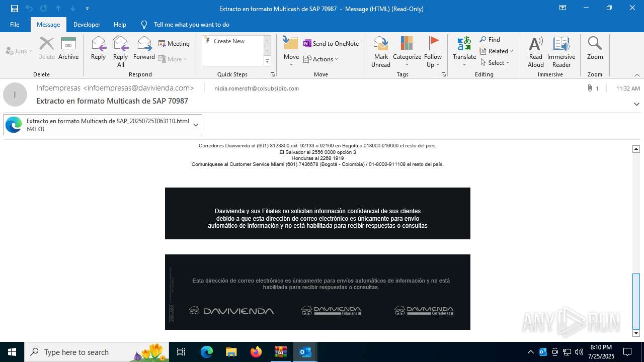
Task: Open Follow Up flag menu
Action: tap(433, 52)
